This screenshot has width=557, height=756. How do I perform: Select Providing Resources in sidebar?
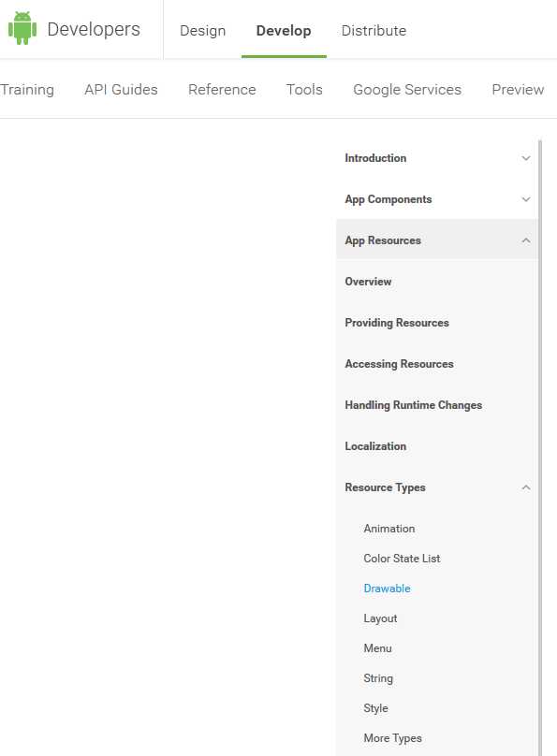[396, 323]
